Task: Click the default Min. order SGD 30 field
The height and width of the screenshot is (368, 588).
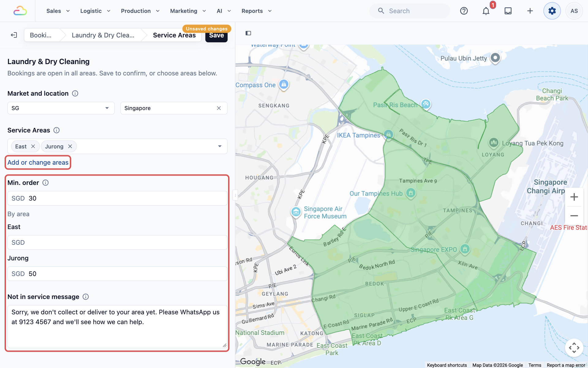Action: click(117, 198)
